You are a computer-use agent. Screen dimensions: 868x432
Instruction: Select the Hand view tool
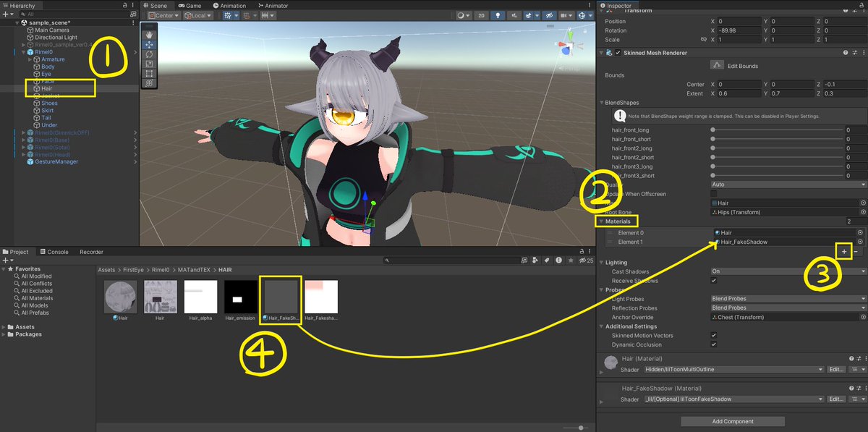click(x=150, y=33)
